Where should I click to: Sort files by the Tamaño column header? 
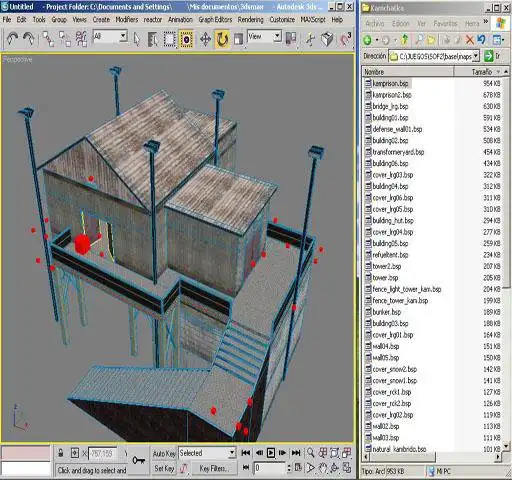coord(479,72)
